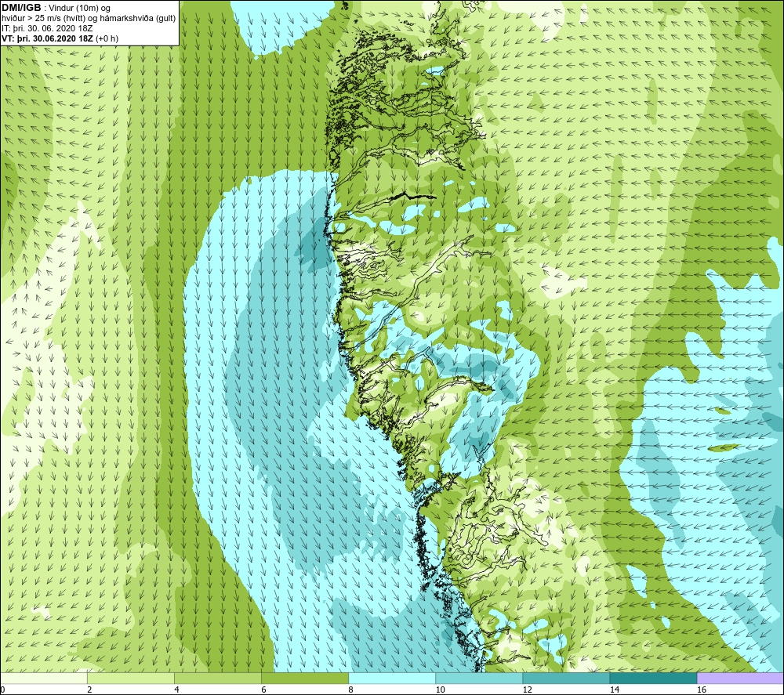
Task: Click the '(+0 h)' forecast offset text
Action: [x=107, y=38]
